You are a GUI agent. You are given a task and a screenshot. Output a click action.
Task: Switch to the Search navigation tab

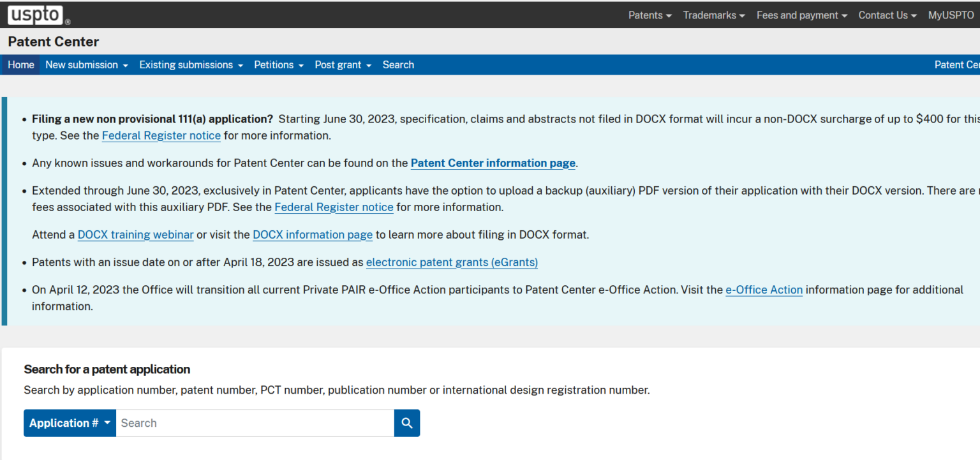click(x=398, y=64)
